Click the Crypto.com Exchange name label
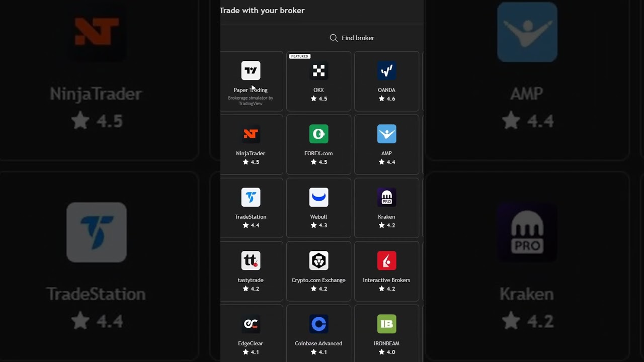The width and height of the screenshot is (644, 362). click(x=318, y=280)
